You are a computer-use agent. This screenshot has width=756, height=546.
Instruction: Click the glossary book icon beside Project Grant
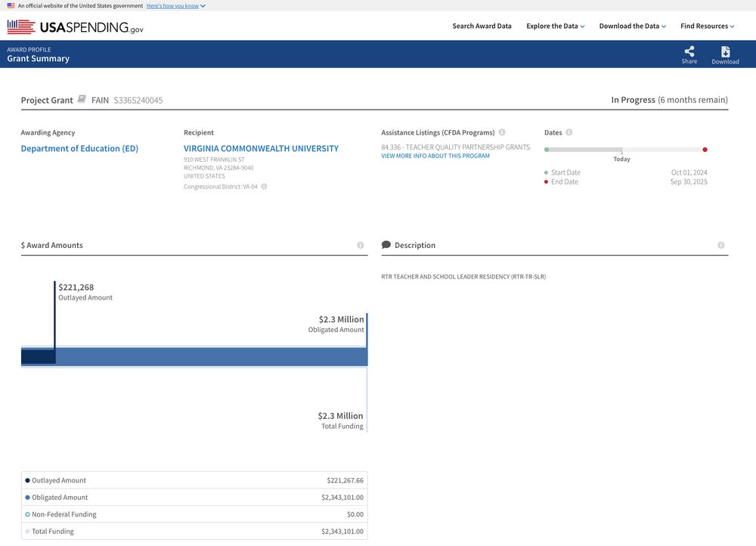coord(82,99)
